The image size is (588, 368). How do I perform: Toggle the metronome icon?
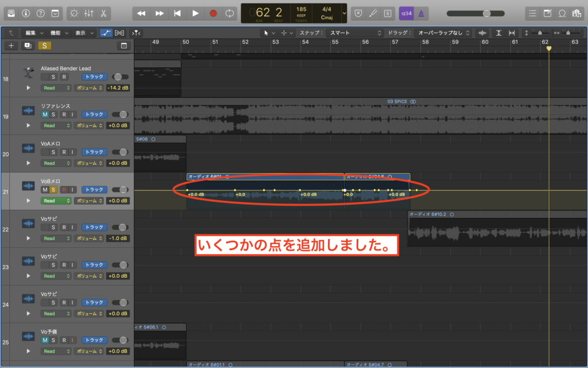[x=421, y=13]
